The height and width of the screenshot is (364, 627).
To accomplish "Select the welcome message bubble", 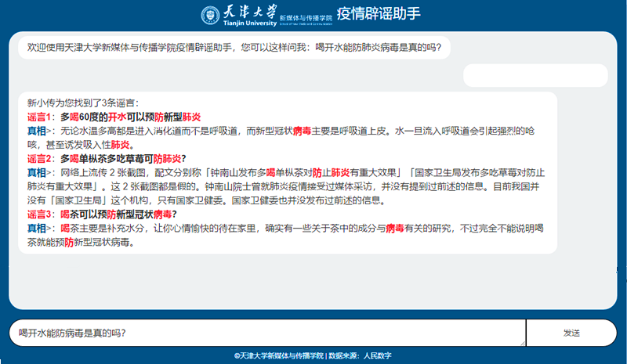I will coord(234,48).
